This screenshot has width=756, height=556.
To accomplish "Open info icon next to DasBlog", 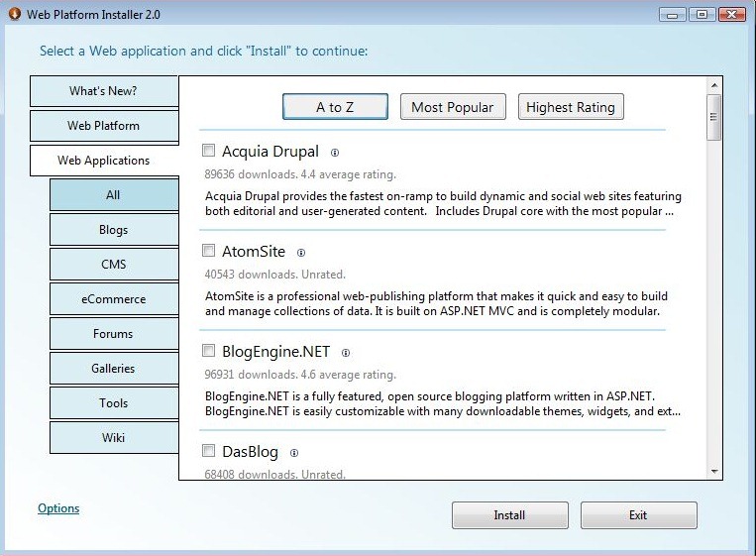I will tap(294, 453).
